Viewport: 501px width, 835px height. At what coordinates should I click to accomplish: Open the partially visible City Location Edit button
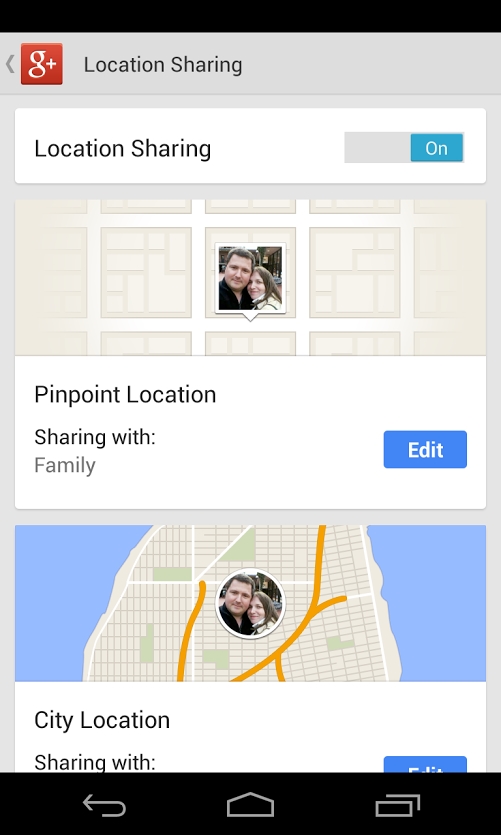pyautogui.click(x=425, y=764)
